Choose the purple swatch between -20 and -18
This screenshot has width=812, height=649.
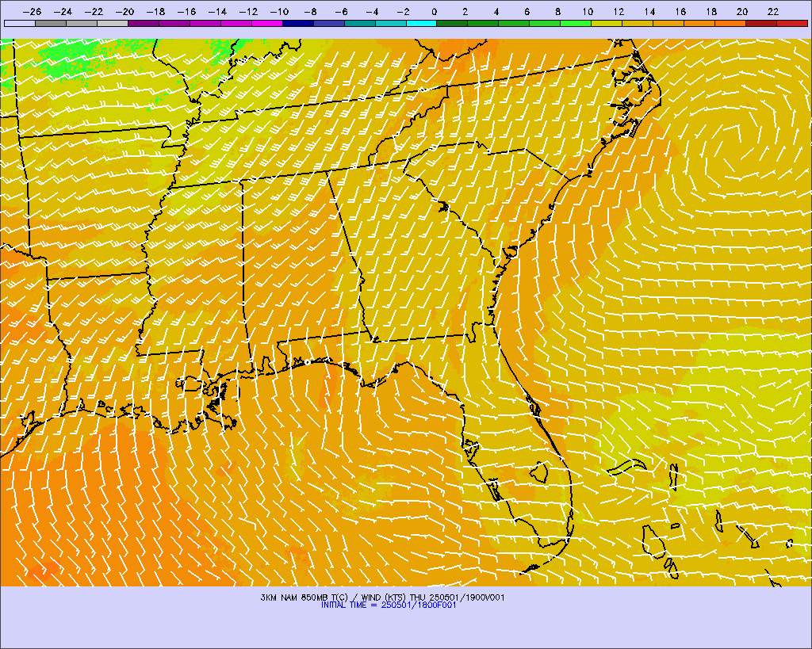(x=144, y=23)
